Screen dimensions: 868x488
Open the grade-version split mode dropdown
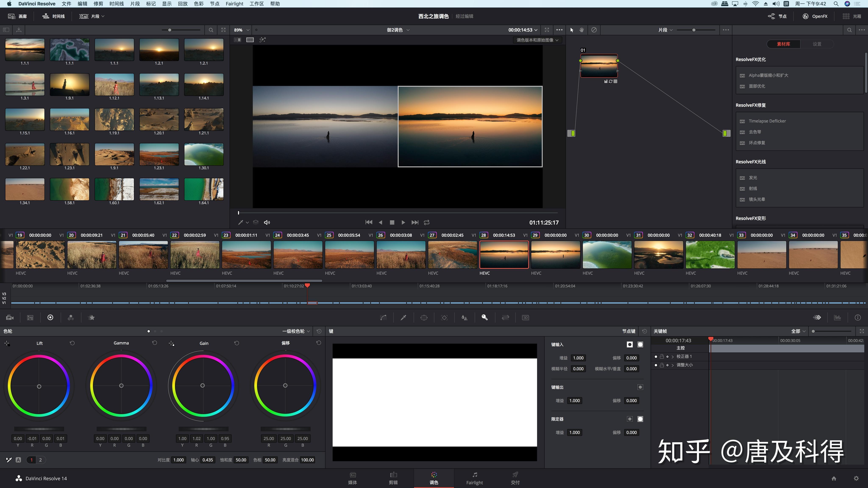[x=537, y=40]
